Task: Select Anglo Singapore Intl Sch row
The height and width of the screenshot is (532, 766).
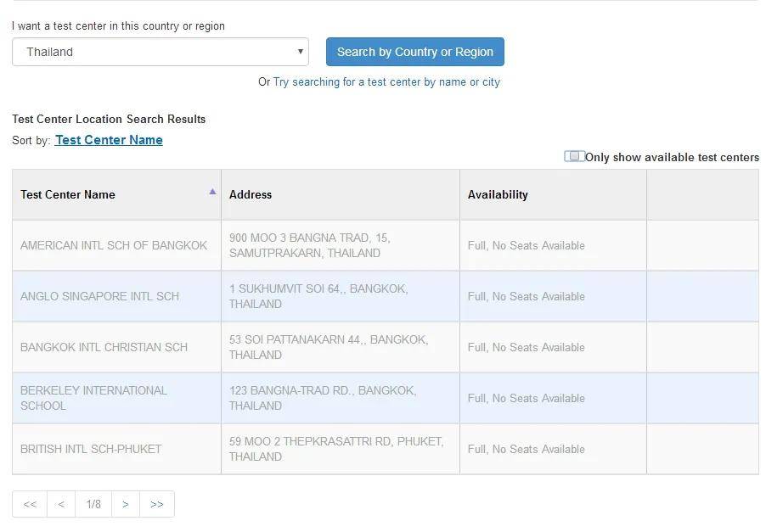Action: 386,296
